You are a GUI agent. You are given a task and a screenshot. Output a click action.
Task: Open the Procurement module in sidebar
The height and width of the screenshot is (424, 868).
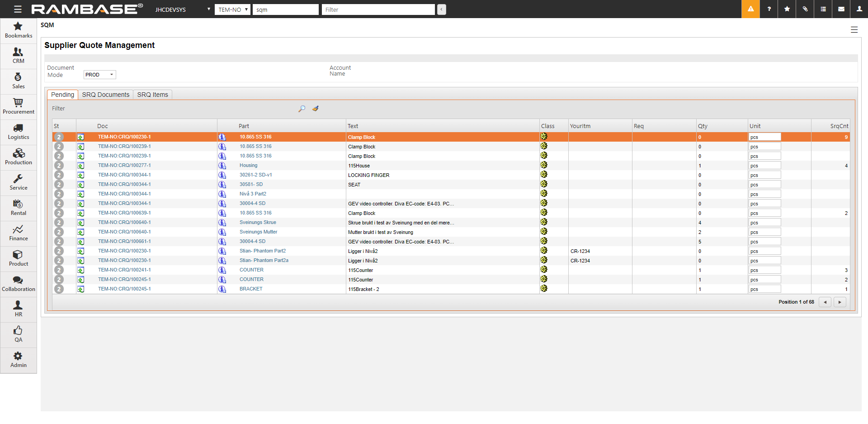pos(18,106)
